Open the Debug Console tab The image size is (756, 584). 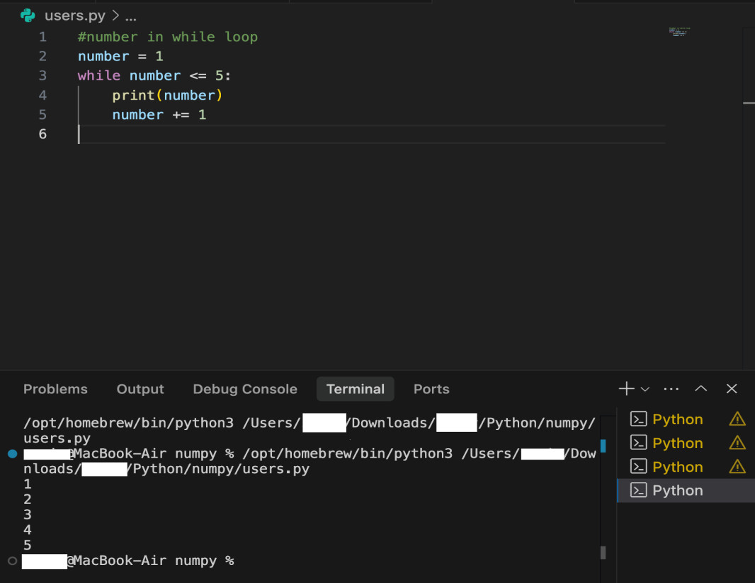(x=245, y=389)
